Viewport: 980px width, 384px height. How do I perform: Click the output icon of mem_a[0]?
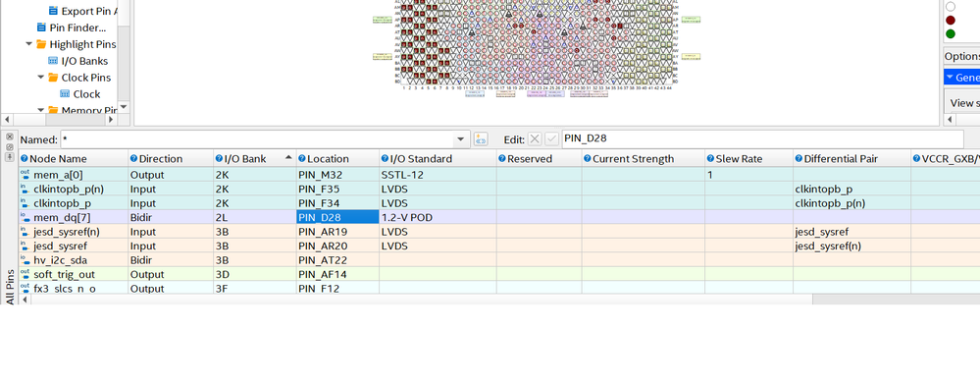pos(25,175)
